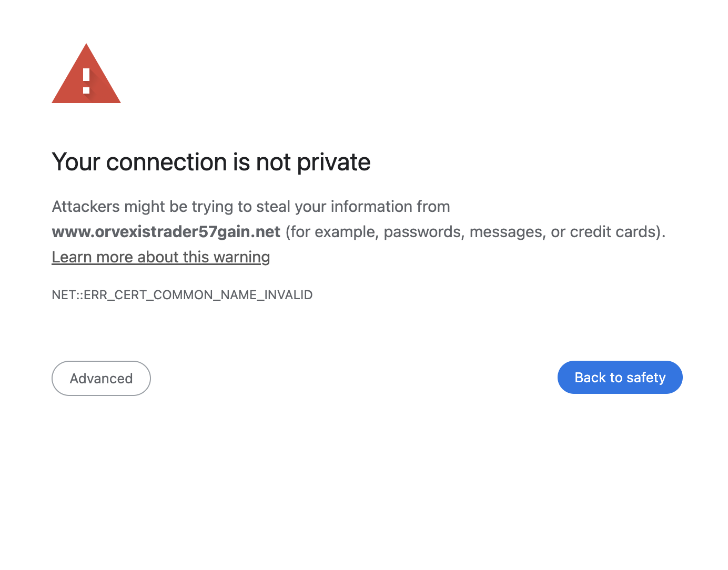The height and width of the screenshot is (570, 728).
Task: Select the www.orvexistrader57gain.net domain text
Action: point(166,231)
